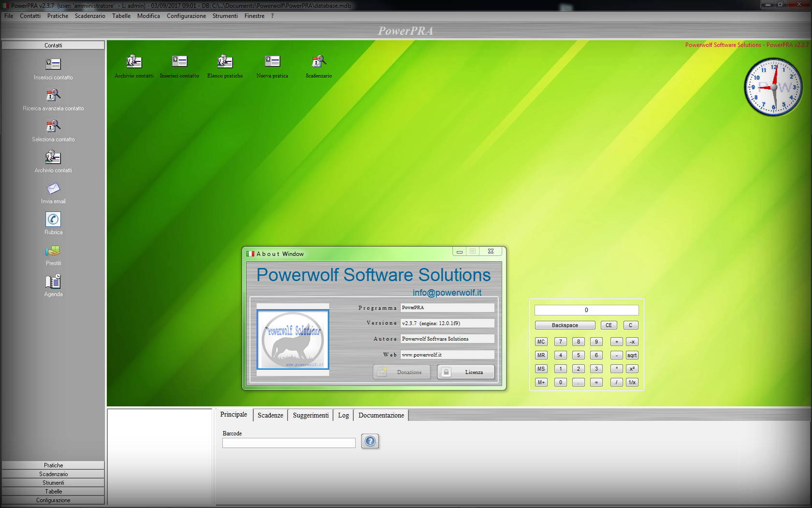
Task: Click the Barcode input field
Action: click(289, 443)
